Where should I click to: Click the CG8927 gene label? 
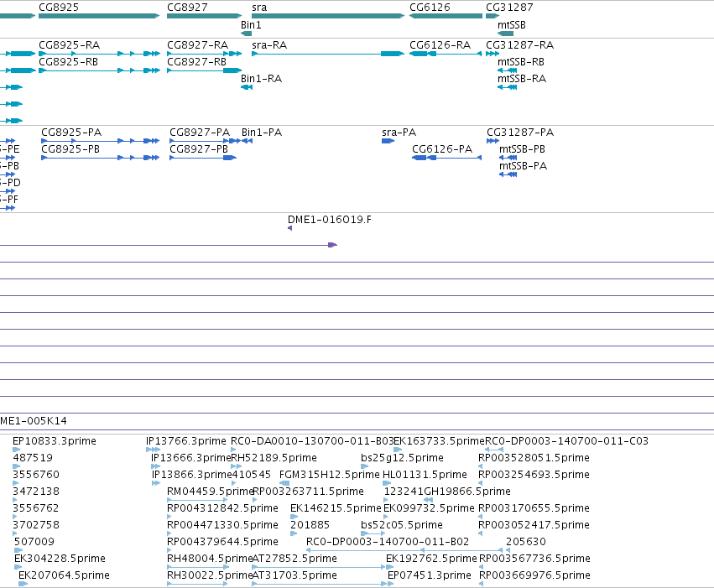point(187,8)
